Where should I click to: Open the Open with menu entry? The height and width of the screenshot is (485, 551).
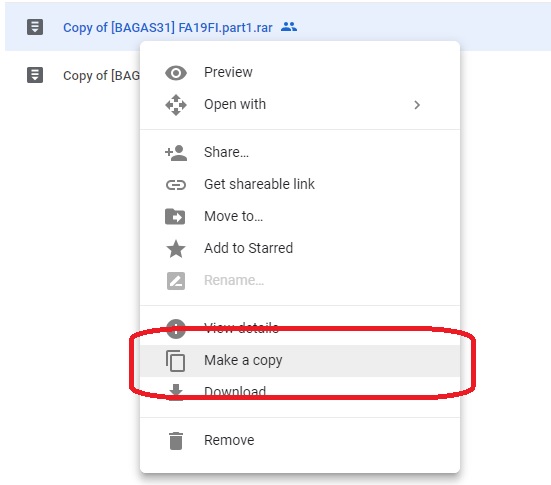[x=300, y=105]
